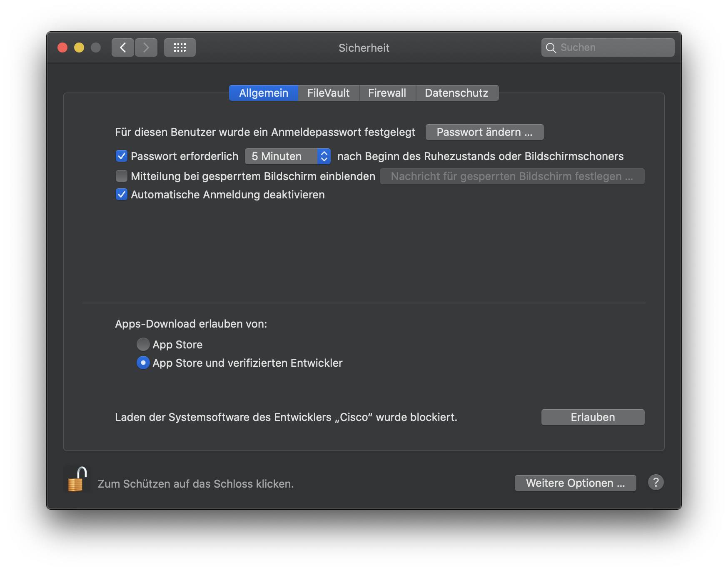Toggle 'Automatische Anmeldung deaktivieren' checkbox
This screenshot has width=728, height=571.
coord(122,195)
